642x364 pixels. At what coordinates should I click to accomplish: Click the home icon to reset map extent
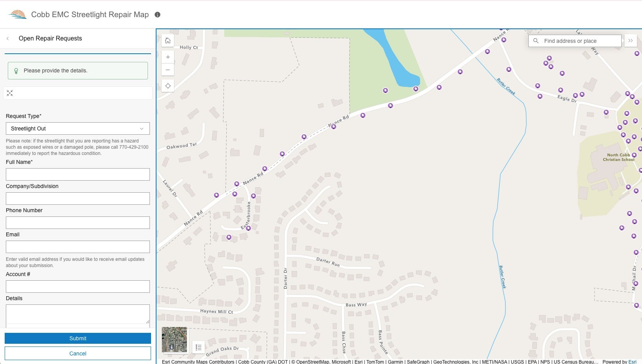[x=168, y=40]
